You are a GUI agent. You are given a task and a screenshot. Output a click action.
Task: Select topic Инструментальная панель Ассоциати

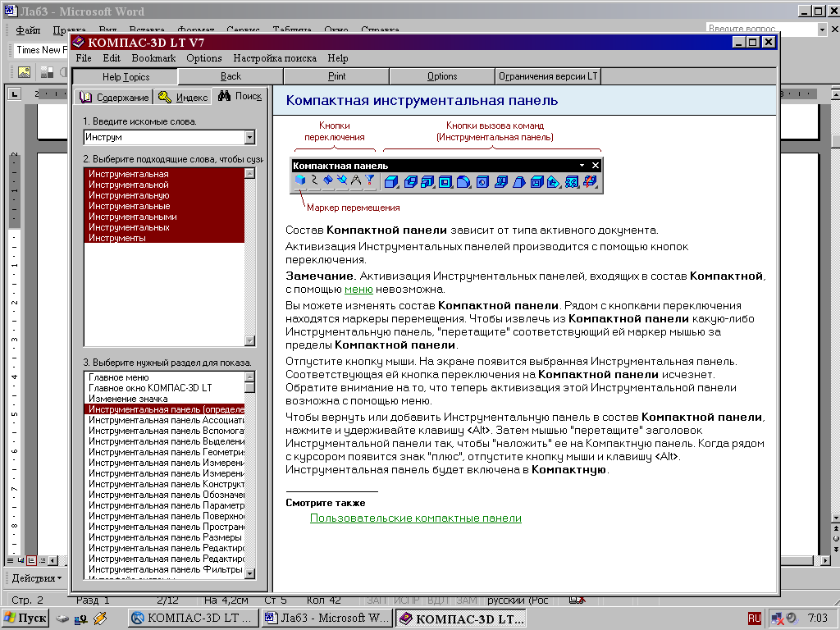coord(164,420)
